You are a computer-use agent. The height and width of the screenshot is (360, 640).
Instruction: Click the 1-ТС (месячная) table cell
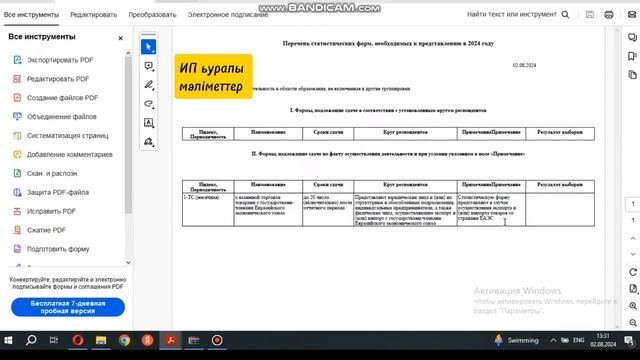coord(208,209)
